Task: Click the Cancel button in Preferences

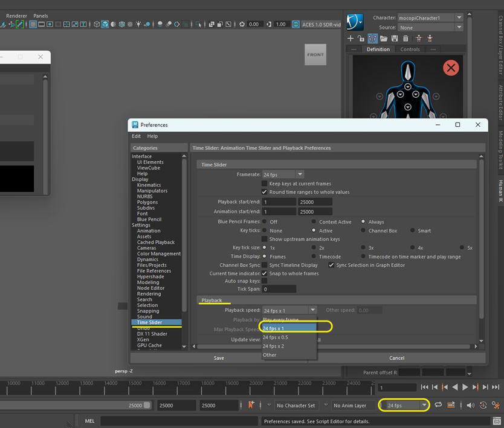Action: coord(396,358)
